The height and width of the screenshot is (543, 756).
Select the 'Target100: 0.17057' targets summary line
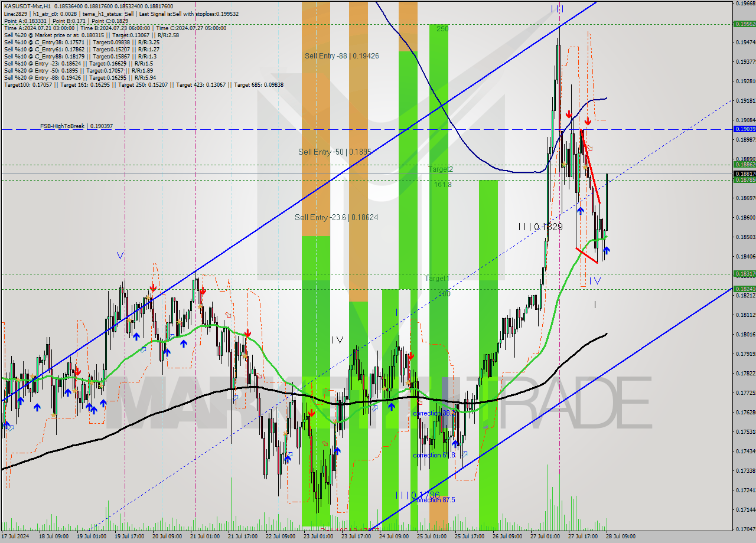coord(144,84)
